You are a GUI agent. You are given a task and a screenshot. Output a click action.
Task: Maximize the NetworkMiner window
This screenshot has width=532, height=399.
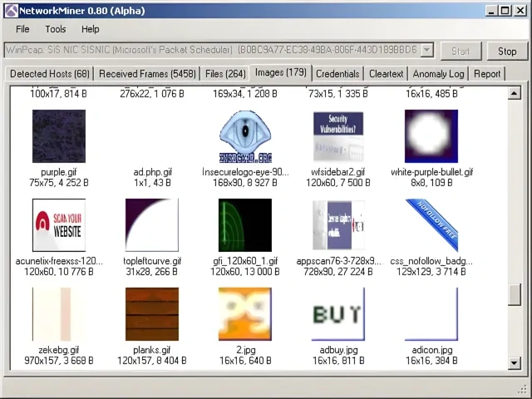[505, 11]
